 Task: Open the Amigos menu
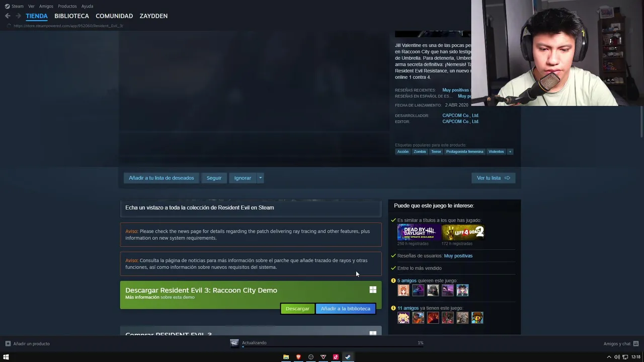tap(46, 6)
